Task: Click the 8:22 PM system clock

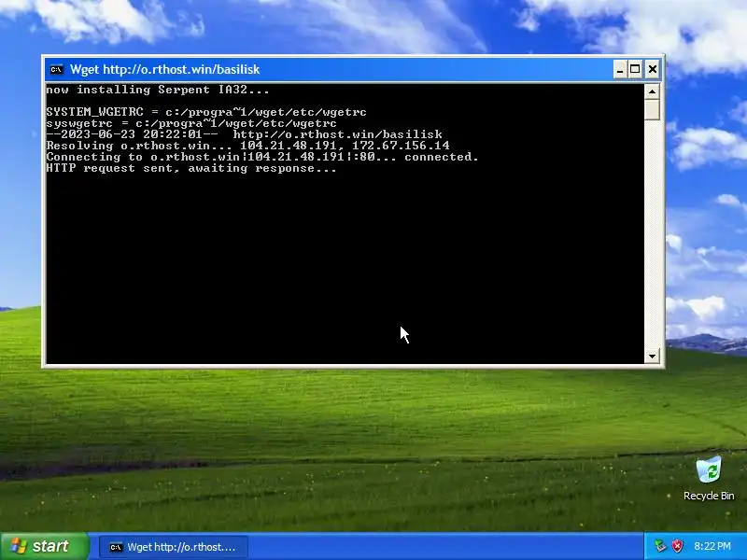Action: 712,546
